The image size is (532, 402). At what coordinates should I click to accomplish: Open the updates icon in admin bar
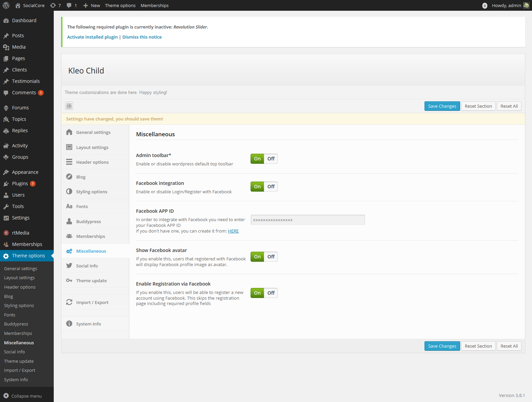(53, 5)
